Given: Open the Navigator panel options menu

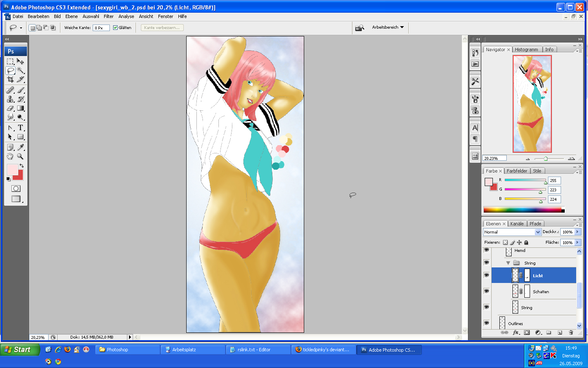Looking at the screenshot, I should click(x=579, y=51).
